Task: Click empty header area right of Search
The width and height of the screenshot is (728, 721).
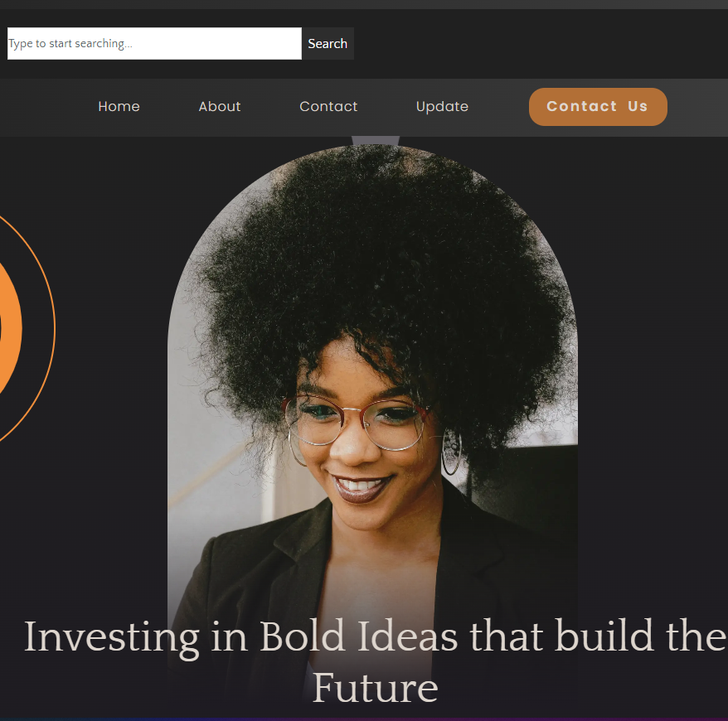Action: [x=541, y=44]
